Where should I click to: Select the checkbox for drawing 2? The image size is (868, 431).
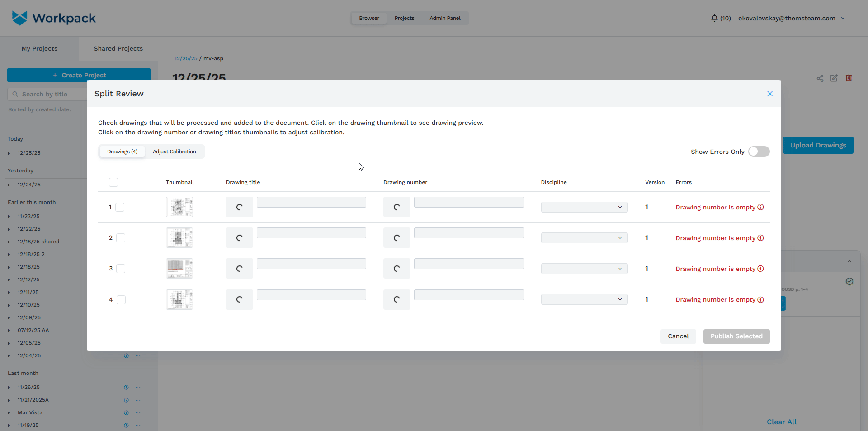pyautogui.click(x=121, y=238)
